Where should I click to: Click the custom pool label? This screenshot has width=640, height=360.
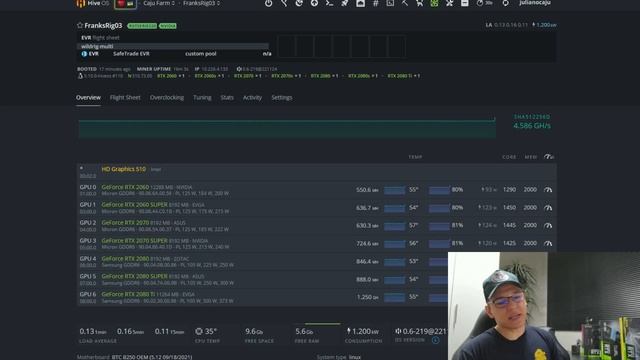[x=200, y=53]
